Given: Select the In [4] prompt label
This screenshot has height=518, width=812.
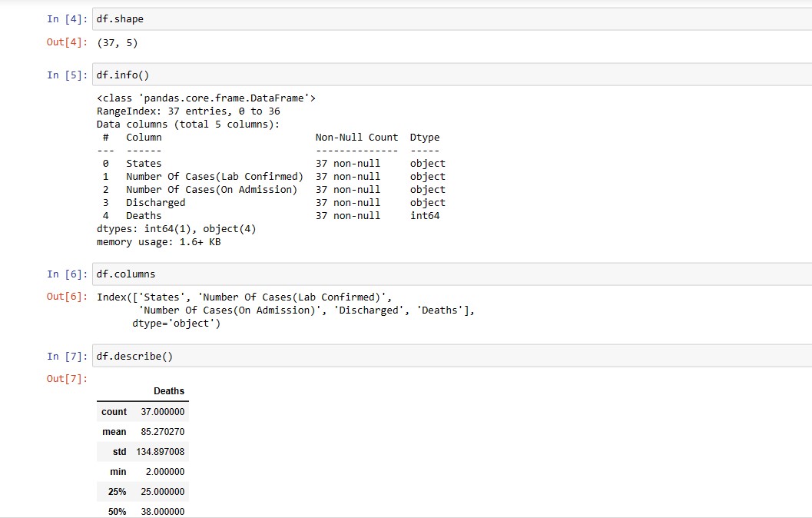Looking at the screenshot, I should click(x=68, y=19).
